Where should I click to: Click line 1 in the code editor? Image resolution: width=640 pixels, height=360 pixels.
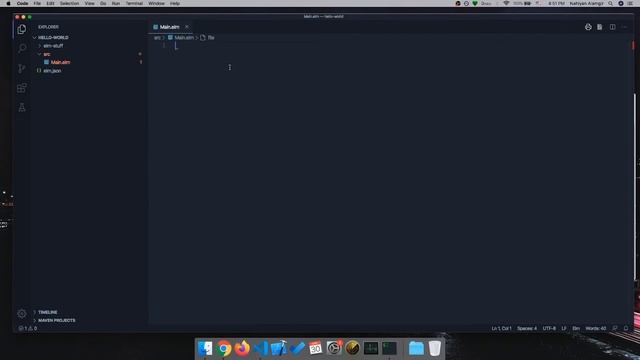400,46
